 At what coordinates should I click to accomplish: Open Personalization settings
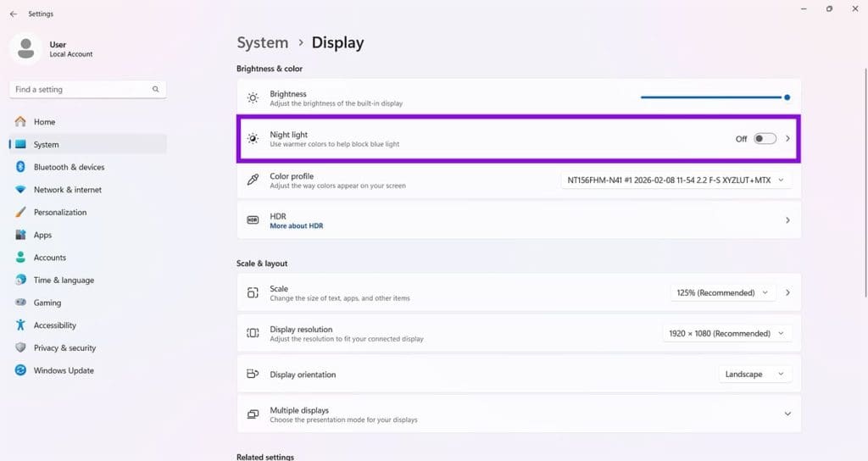(87, 212)
